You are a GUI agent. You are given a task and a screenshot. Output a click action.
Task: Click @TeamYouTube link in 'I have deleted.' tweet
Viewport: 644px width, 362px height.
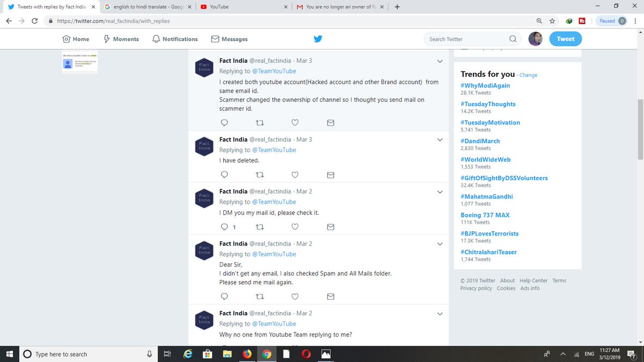tap(274, 150)
